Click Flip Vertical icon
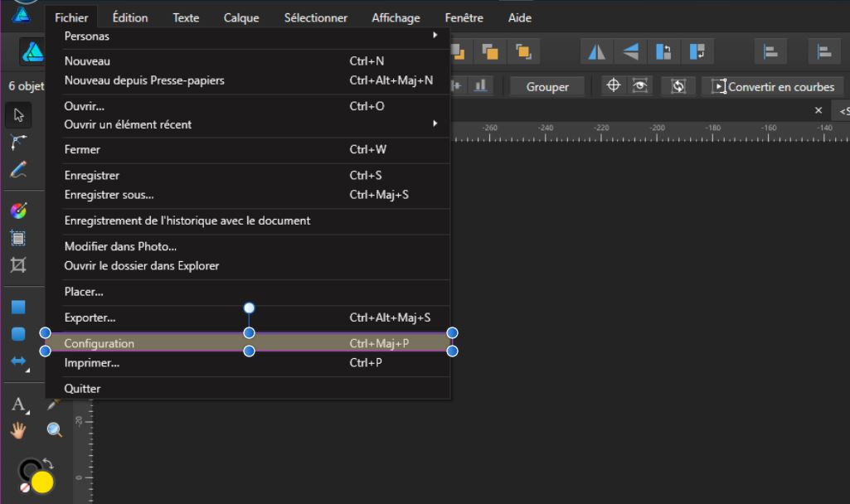The width and height of the screenshot is (850, 504). (x=630, y=52)
